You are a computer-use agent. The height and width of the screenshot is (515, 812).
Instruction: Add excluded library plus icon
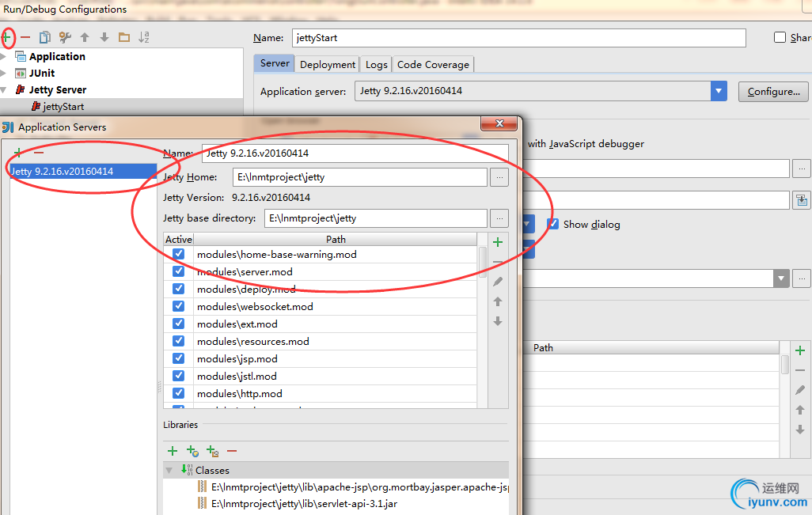pos(212,452)
